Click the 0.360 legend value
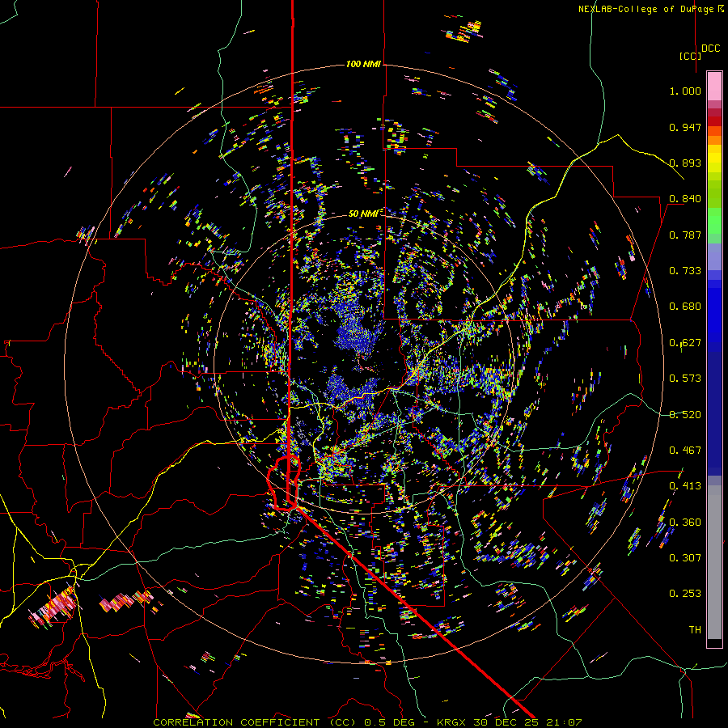The width and height of the screenshot is (728, 728). point(685,523)
